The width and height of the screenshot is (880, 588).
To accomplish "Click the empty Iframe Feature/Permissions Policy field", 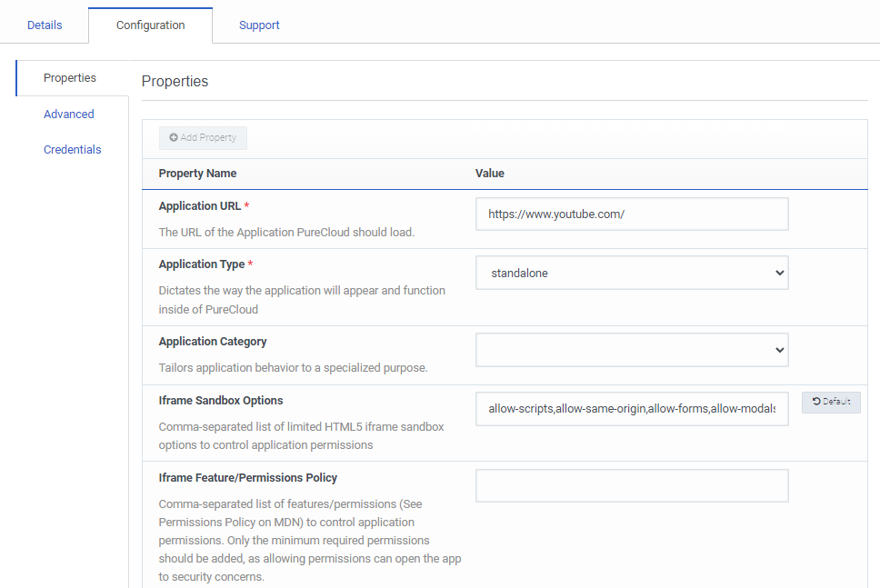I will (632, 486).
